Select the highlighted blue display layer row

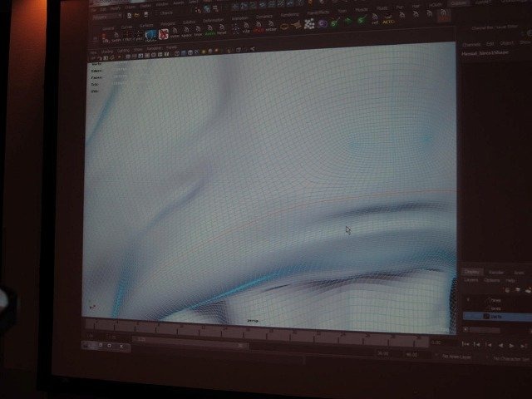tap(497, 316)
